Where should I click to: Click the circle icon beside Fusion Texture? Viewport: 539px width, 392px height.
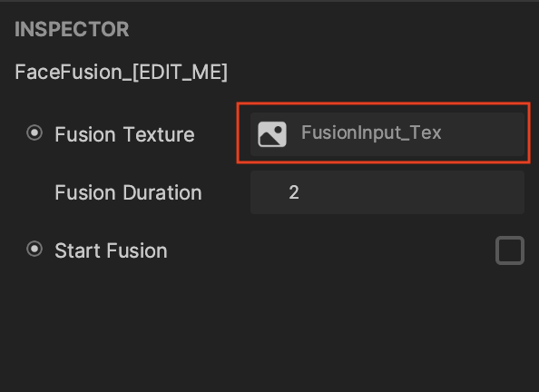(34, 133)
